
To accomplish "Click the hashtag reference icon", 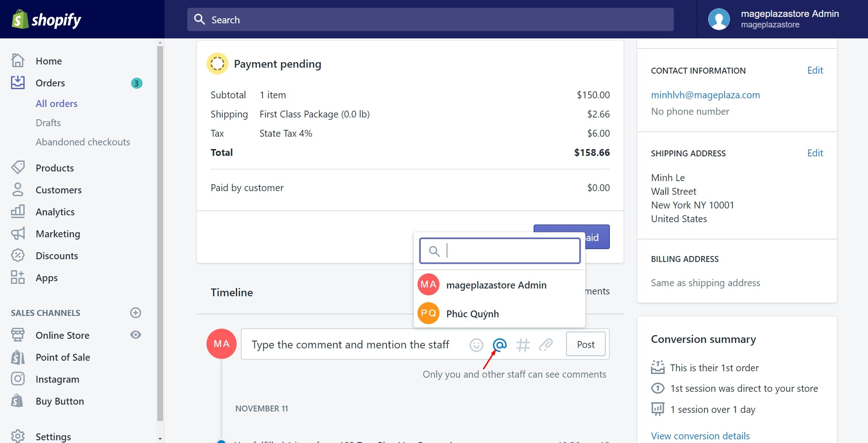I will (x=523, y=345).
